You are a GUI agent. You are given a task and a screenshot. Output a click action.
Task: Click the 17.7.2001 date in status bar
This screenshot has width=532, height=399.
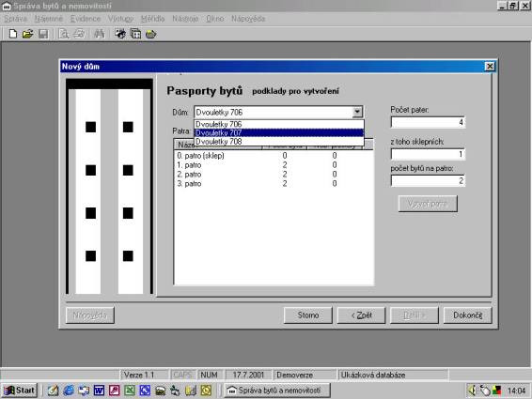[x=248, y=375]
